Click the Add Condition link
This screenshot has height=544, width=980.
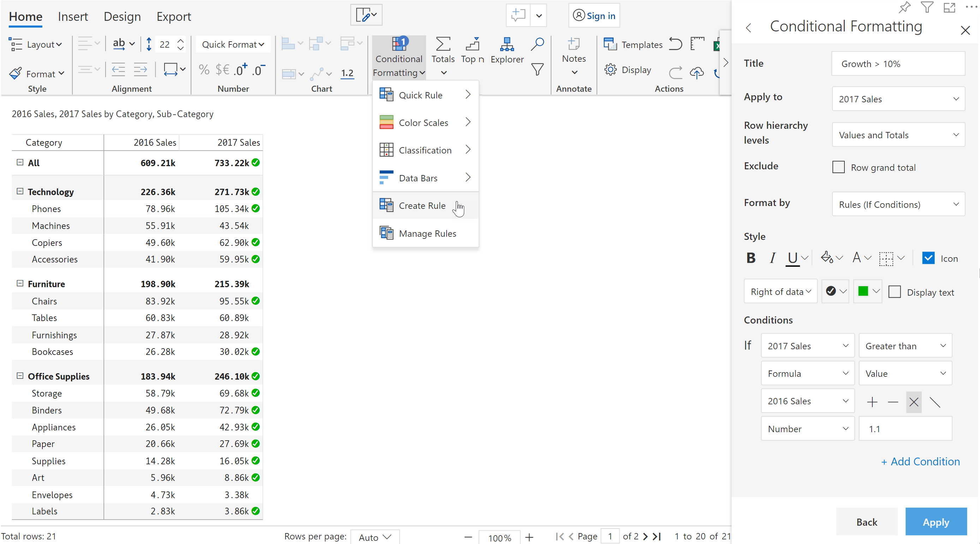[920, 461]
